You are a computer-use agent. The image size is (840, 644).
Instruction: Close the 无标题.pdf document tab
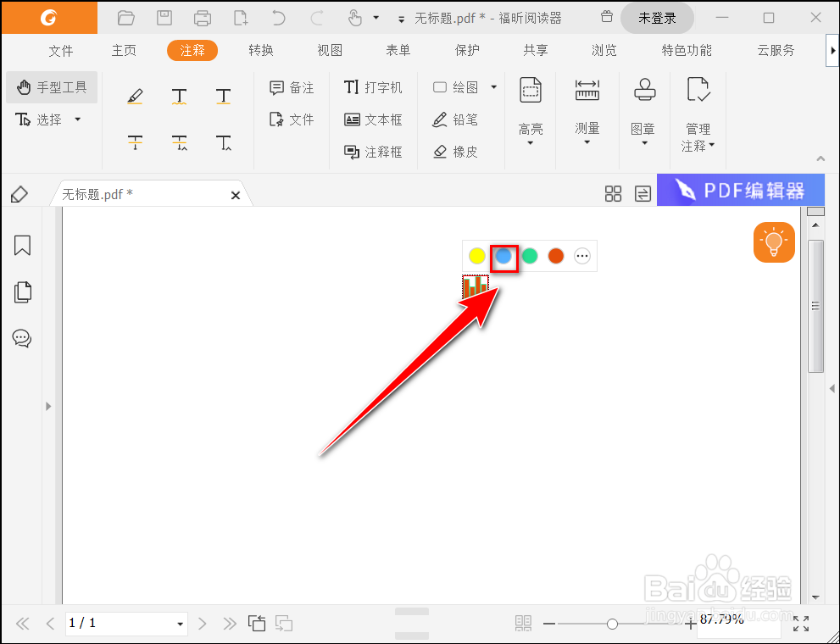point(235,196)
